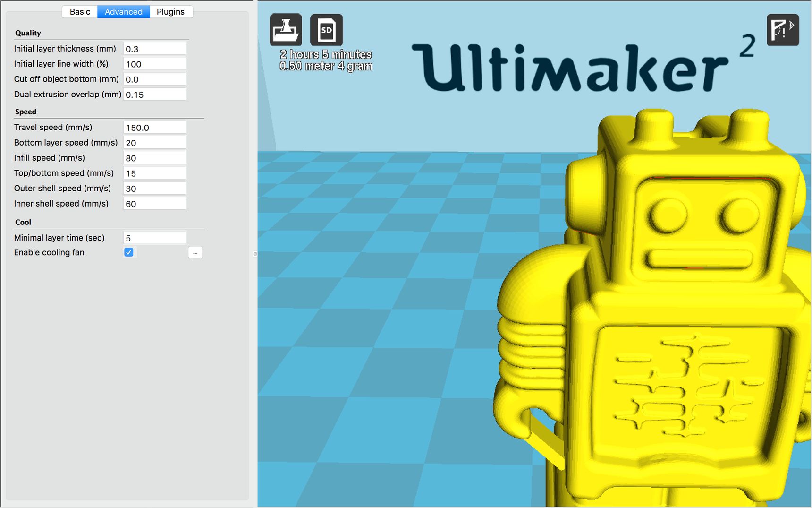The image size is (812, 508).
Task: Switch to the Basic tab
Action: (x=80, y=12)
